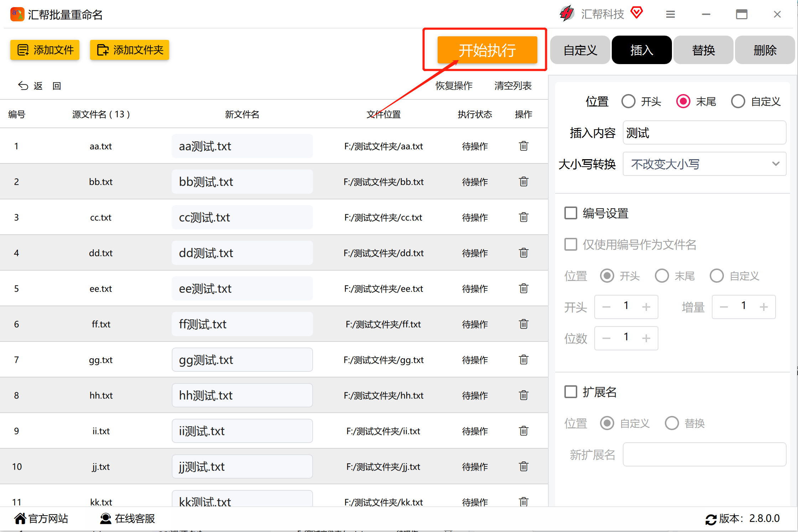
Task: Switch to the 自定义 tab
Action: [x=580, y=50]
